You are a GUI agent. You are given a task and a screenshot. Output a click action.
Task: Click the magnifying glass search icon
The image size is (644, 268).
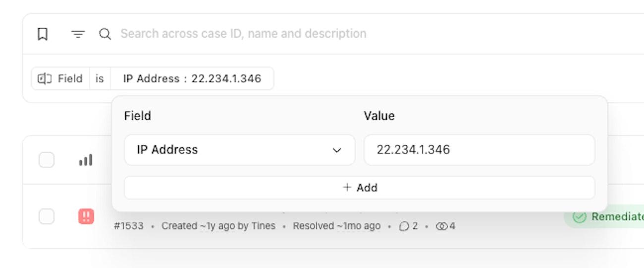click(105, 34)
